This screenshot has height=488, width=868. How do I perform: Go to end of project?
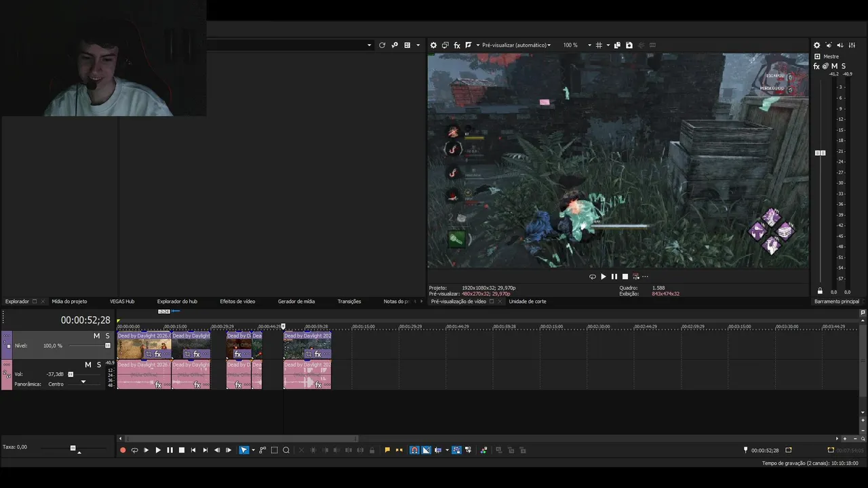pyautogui.click(x=205, y=450)
